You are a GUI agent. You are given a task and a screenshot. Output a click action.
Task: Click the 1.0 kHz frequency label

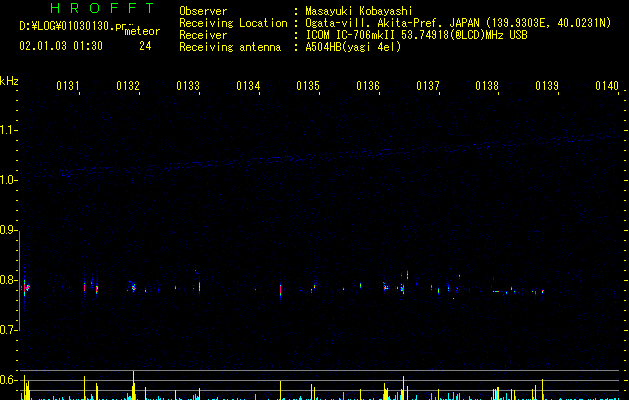[8, 180]
